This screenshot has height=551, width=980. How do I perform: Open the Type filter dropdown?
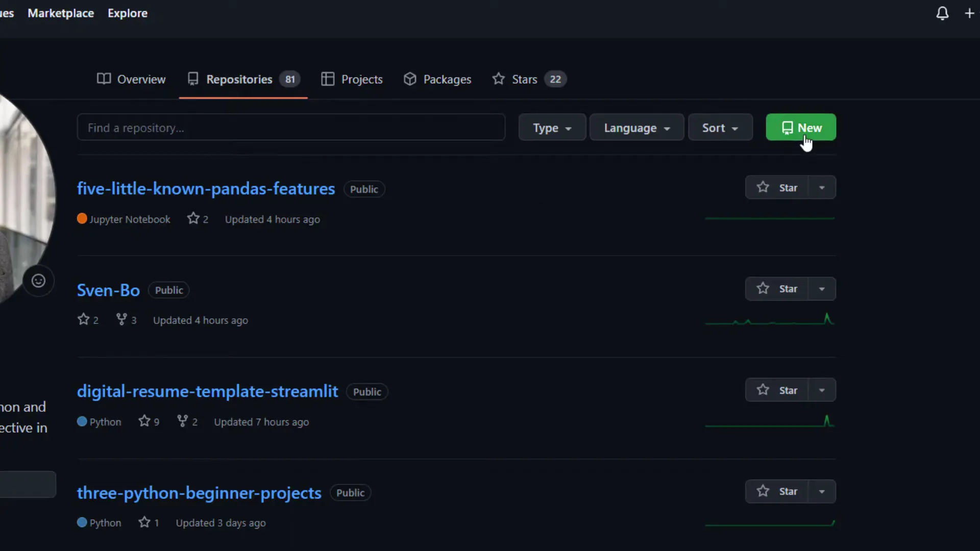click(552, 128)
